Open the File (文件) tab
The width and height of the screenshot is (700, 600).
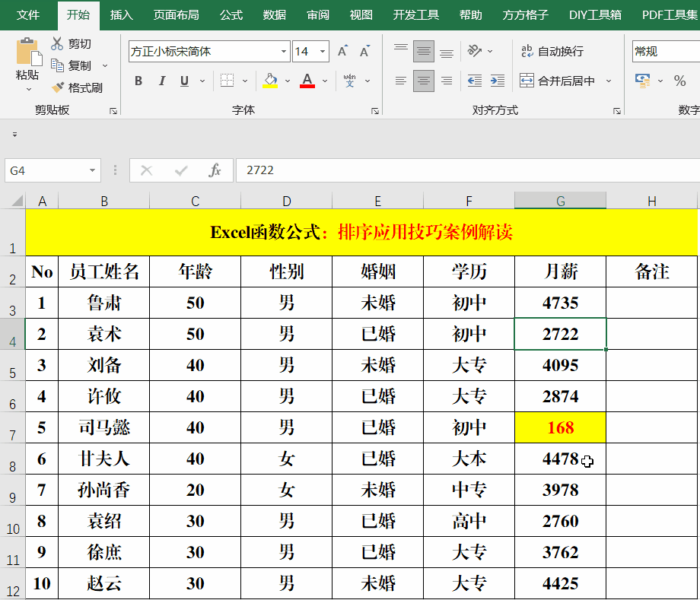click(28, 15)
